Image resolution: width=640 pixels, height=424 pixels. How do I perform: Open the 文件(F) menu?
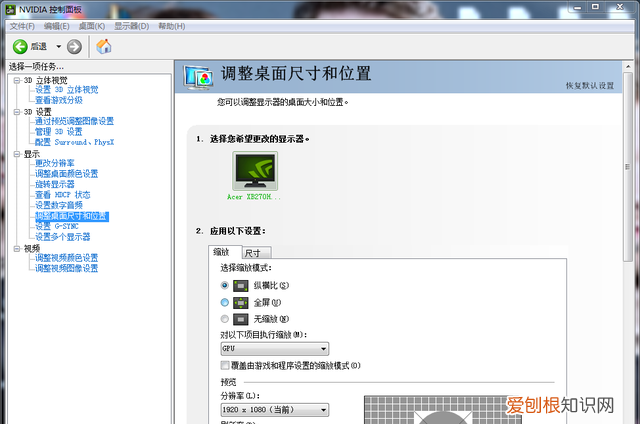coord(22,26)
